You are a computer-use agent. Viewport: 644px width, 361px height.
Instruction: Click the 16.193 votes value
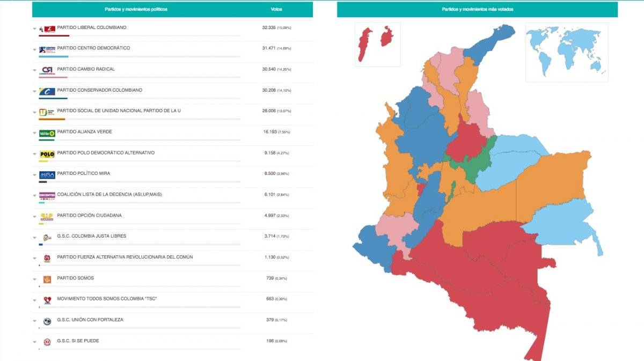click(x=270, y=132)
